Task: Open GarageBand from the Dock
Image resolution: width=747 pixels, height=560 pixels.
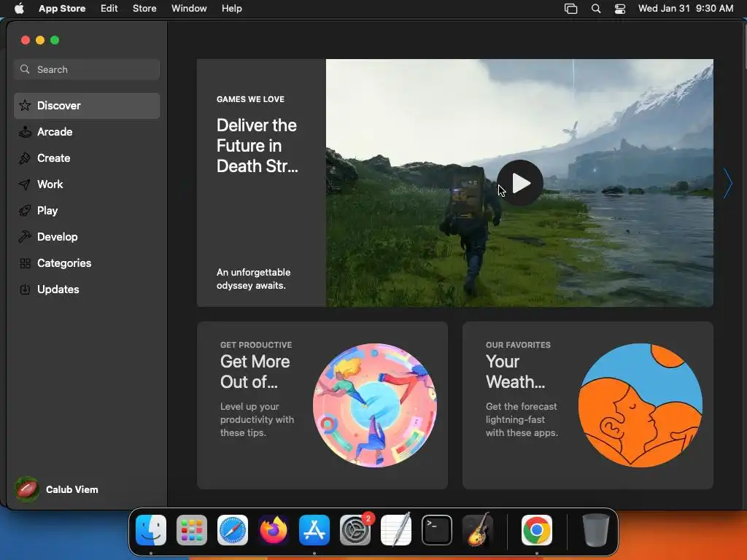Action: 478,530
